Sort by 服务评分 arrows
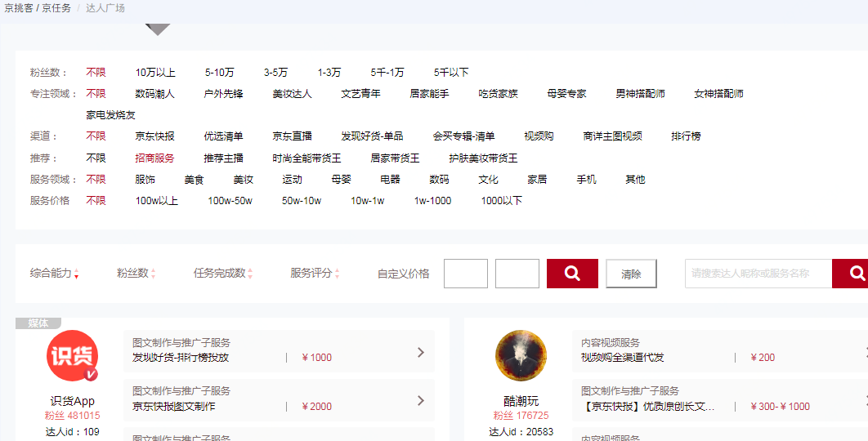 [x=337, y=274]
